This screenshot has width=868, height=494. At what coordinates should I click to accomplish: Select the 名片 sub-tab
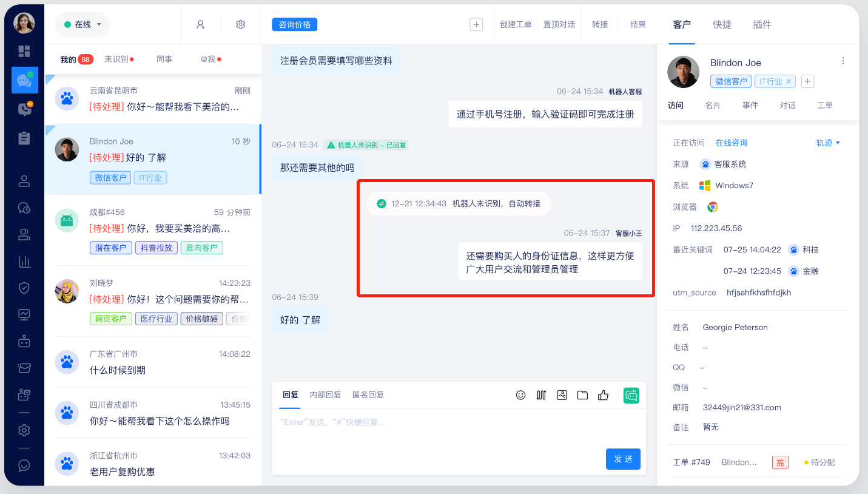(x=713, y=105)
